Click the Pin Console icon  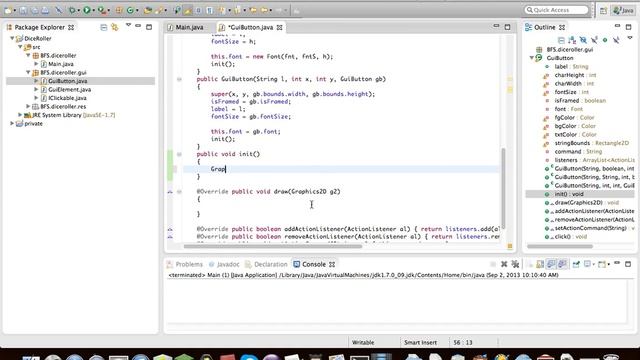point(576,264)
